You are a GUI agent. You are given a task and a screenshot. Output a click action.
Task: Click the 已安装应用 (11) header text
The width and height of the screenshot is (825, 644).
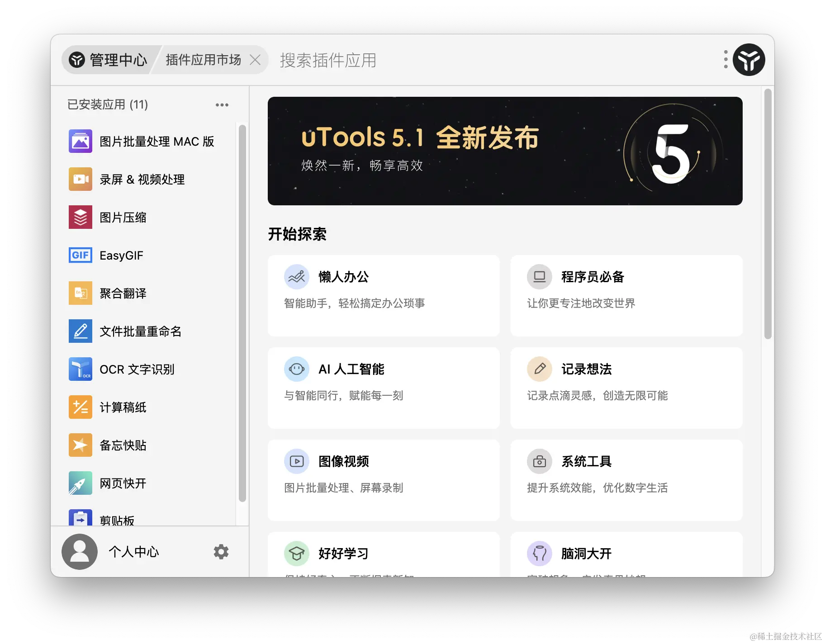point(108,104)
